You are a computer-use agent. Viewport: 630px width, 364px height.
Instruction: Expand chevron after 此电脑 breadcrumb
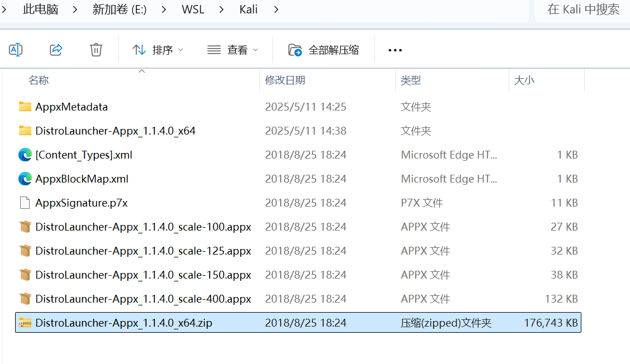[x=75, y=9]
